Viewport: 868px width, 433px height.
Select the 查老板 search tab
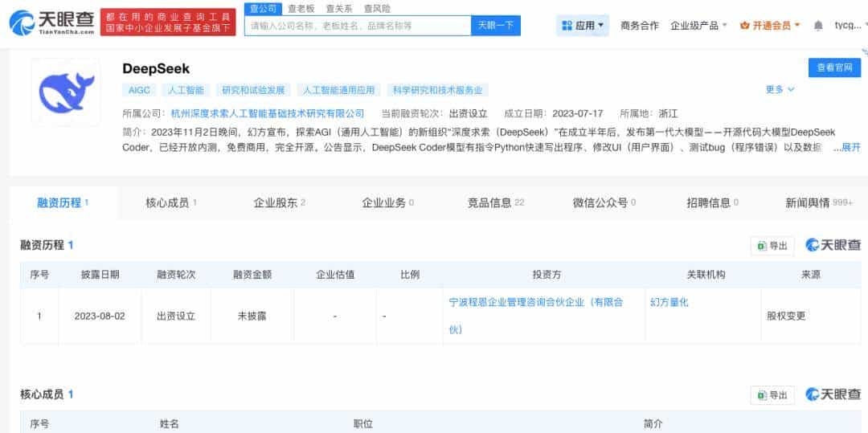tap(301, 8)
